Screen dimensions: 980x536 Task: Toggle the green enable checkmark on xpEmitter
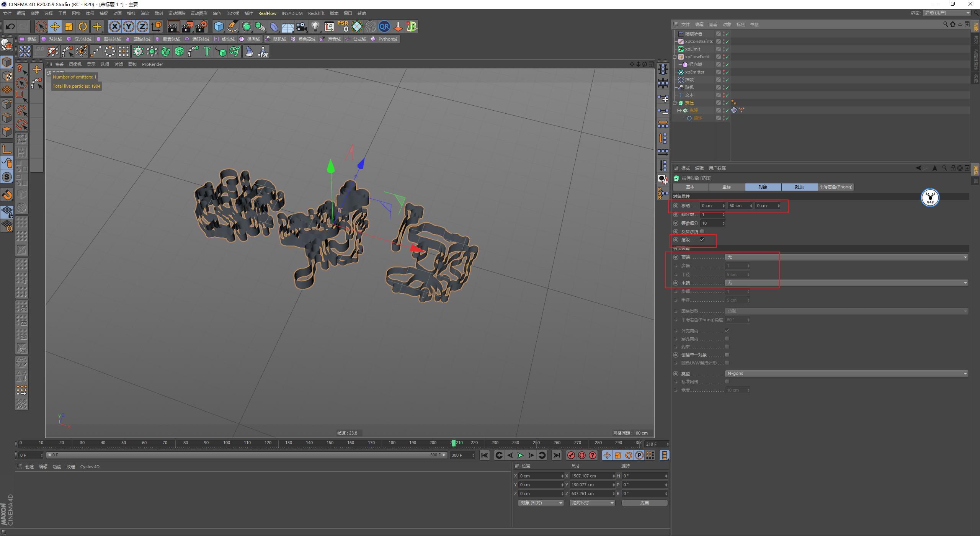click(x=727, y=72)
